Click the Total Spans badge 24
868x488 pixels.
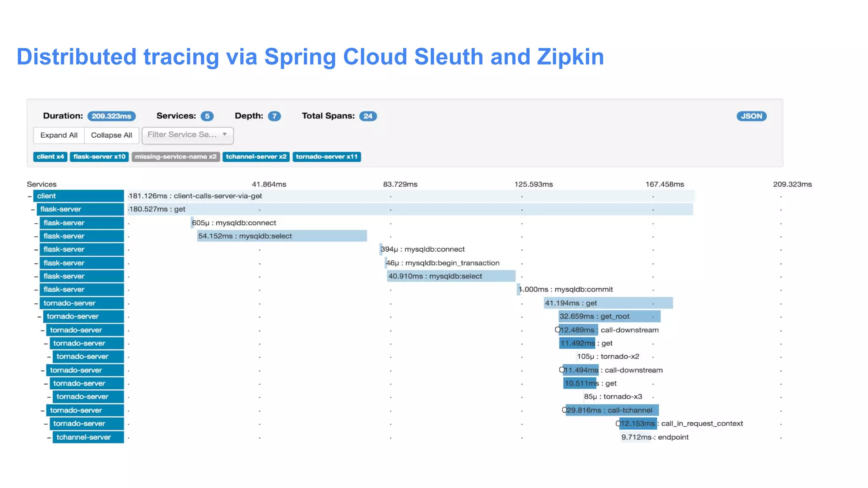coord(368,116)
